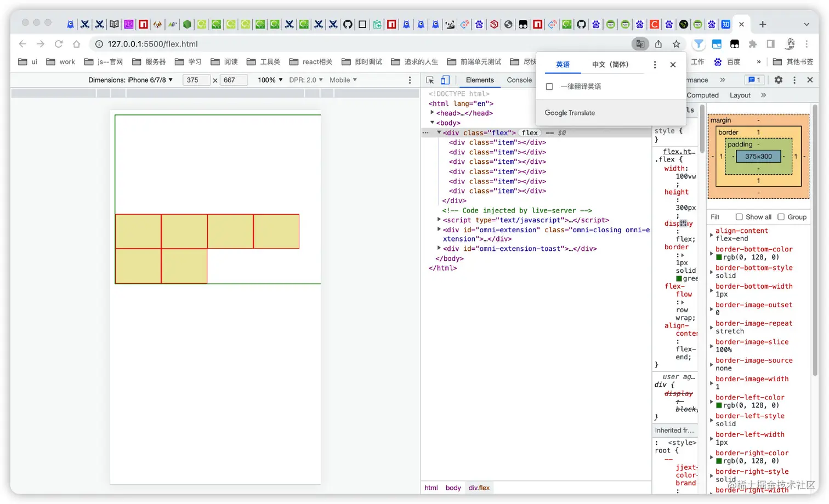Open the work bookmarks folder

(x=60, y=62)
